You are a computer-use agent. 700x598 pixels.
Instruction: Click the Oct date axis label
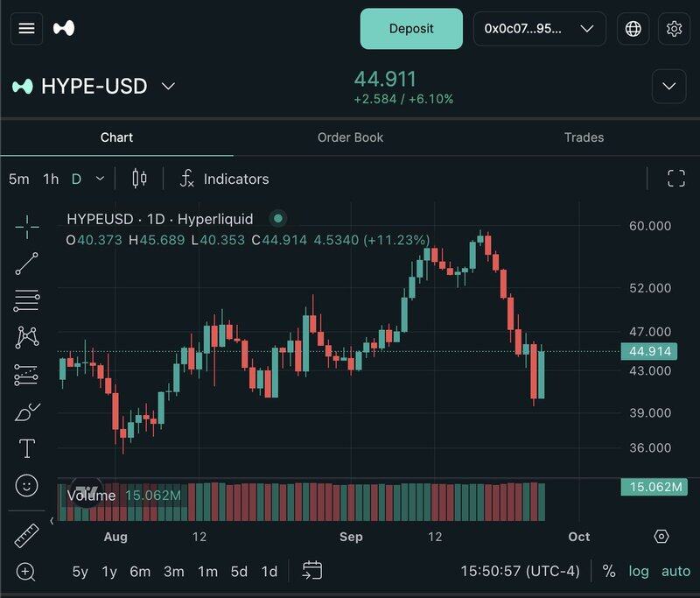(x=579, y=537)
